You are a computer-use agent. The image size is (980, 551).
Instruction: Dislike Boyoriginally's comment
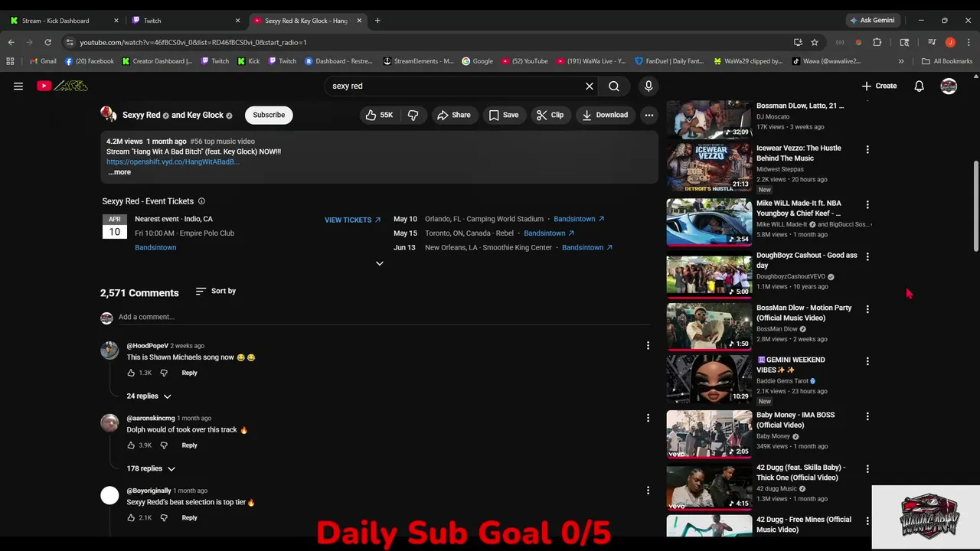point(164,518)
